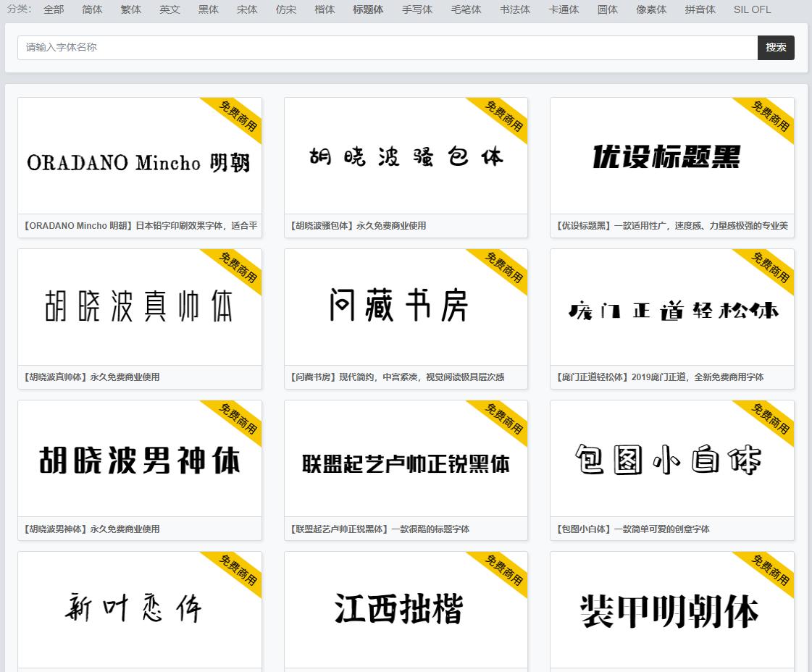
Task: Switch to the 楷体 category
Action: tap(325, 9)
